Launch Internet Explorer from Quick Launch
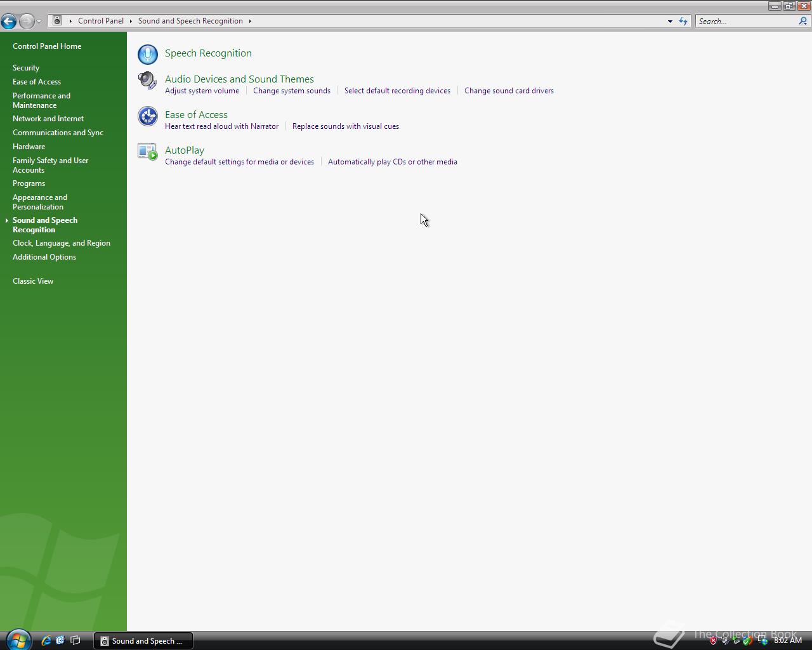This screenshot has height=650, width=812. coord(46,640)
